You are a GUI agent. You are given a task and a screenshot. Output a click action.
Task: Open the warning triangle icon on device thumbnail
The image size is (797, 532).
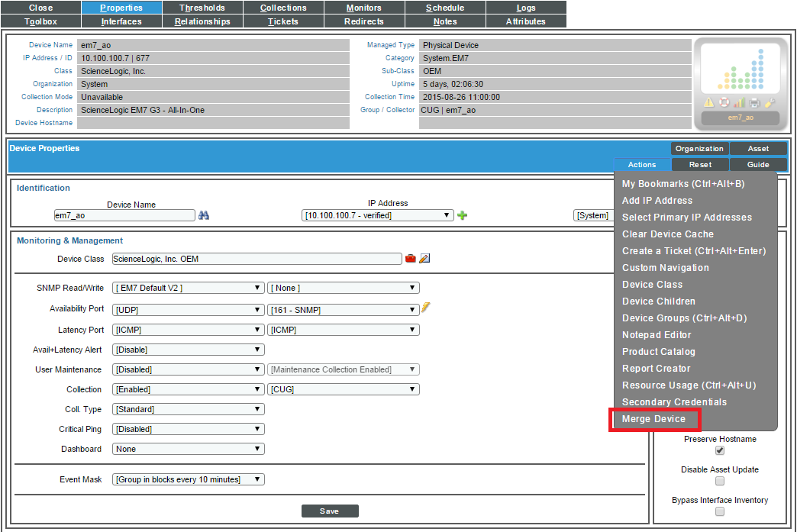click(x=708, y=102)
